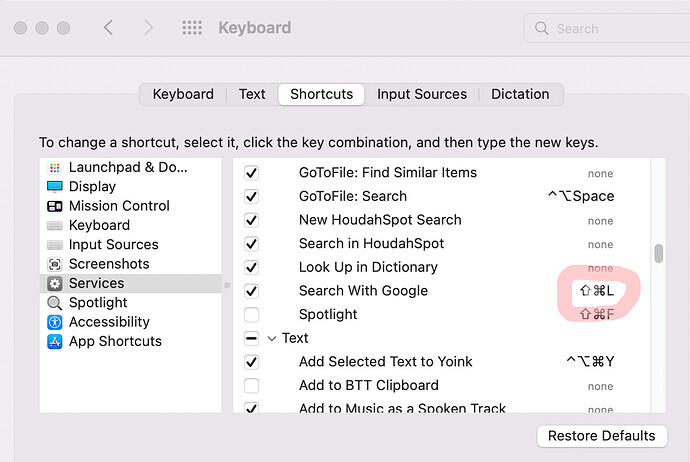Viewport: 690px width, 462px height.
Task: Go back with the left chevron
Action: click(108, 28)
